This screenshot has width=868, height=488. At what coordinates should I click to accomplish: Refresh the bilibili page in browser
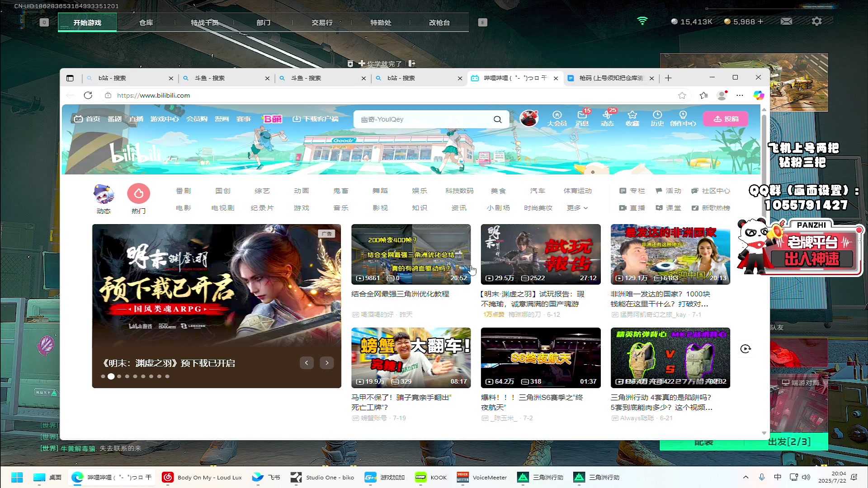88,95
